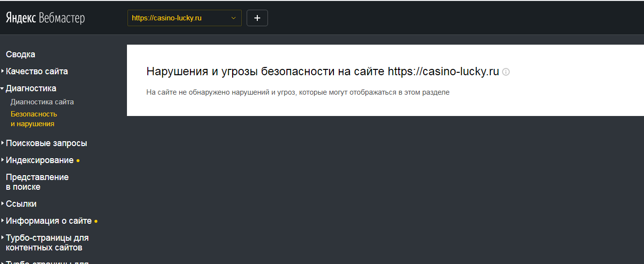Click the Ссылки menu label
The height and width of the screenshot is (264, 644).
(x=21, y=204)
